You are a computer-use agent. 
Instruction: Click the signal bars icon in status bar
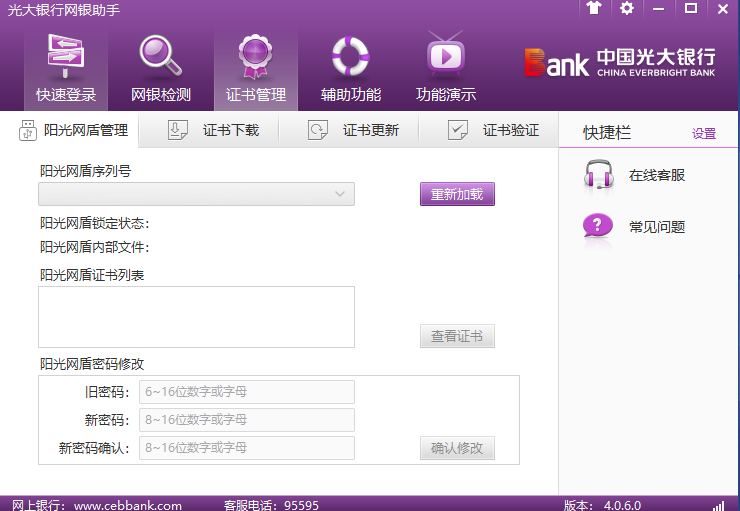[x=718, y=506]
